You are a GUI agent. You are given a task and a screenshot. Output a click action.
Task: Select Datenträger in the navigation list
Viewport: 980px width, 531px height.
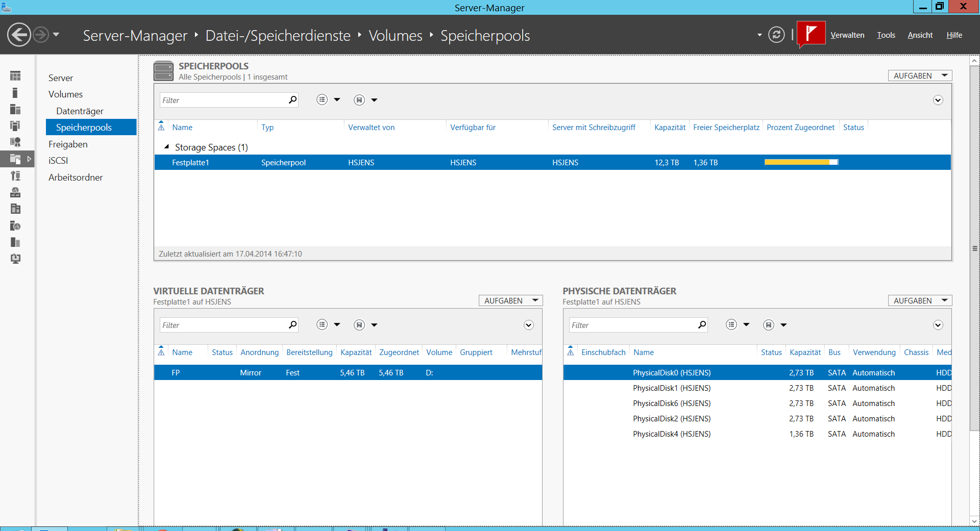click(80, 111)
